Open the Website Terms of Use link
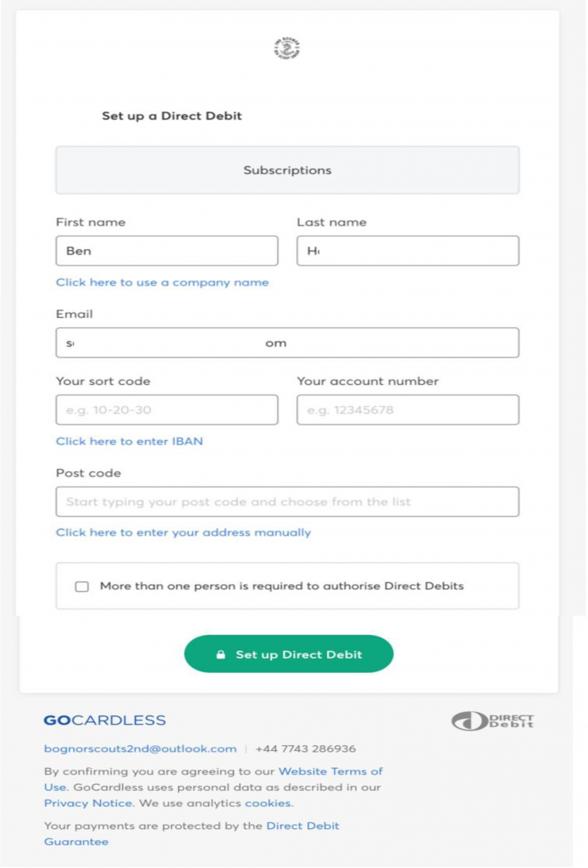 pos(330,771)
